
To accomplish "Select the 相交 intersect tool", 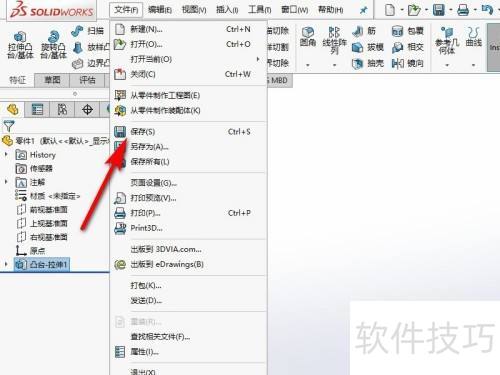I will tap(407, 47).
